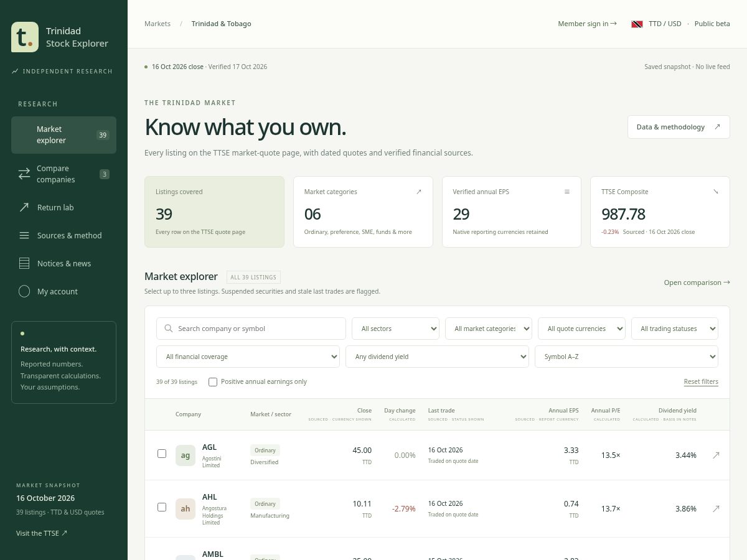Open the All sectors dropdown

click(x=395, y=329)
